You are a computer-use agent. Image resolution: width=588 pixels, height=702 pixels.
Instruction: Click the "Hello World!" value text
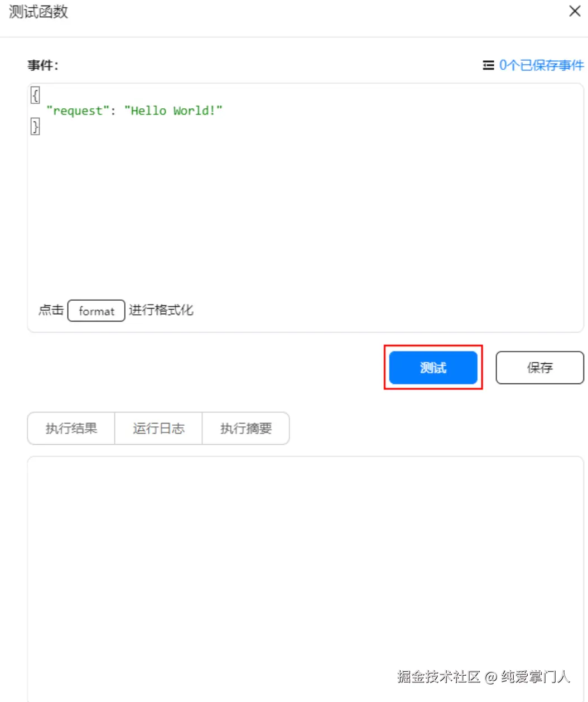pos(173,110)
